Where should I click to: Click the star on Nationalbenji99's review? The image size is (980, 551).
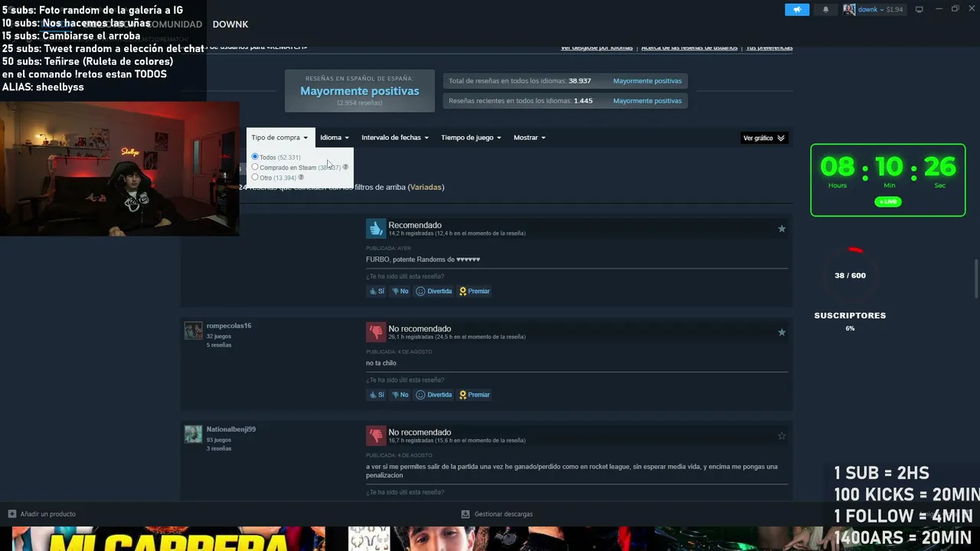782,435
